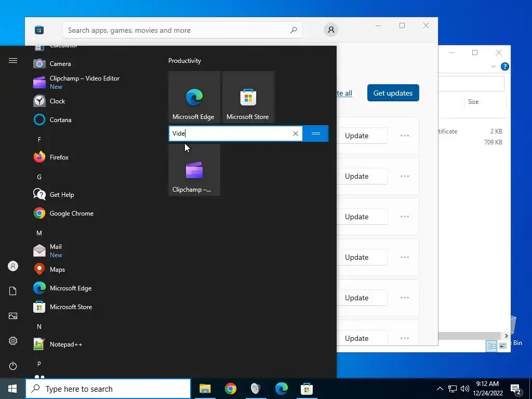The height and width of the screenshot is (399, 532).
Task: Switch File Explorer to large icons view
Action: coord(503,345)
